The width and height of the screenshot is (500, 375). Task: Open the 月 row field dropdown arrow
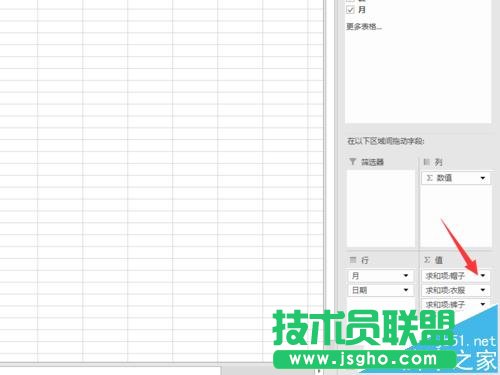(406, 275)
